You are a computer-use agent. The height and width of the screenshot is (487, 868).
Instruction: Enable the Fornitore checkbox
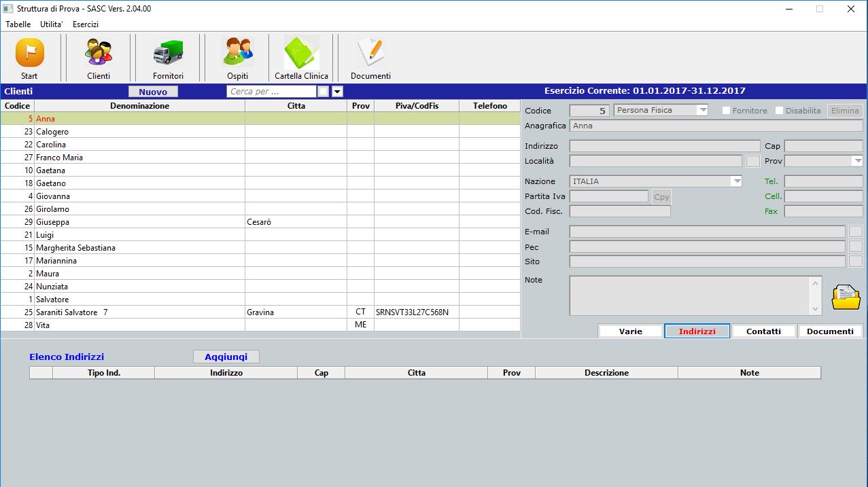coord(726,110)
